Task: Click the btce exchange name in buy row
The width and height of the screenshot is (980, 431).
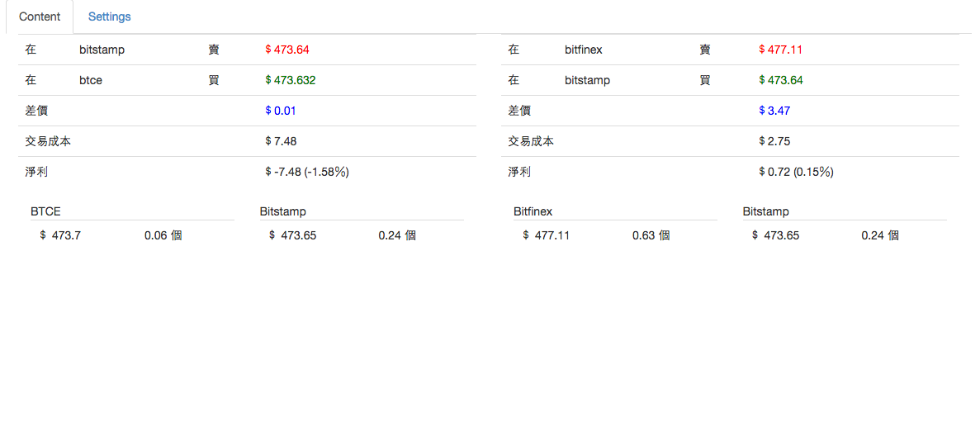Action: click(91, 80)
